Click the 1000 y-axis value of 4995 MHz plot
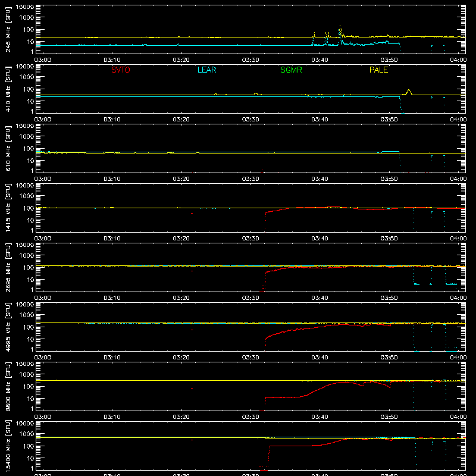 [x=27, y=315]
